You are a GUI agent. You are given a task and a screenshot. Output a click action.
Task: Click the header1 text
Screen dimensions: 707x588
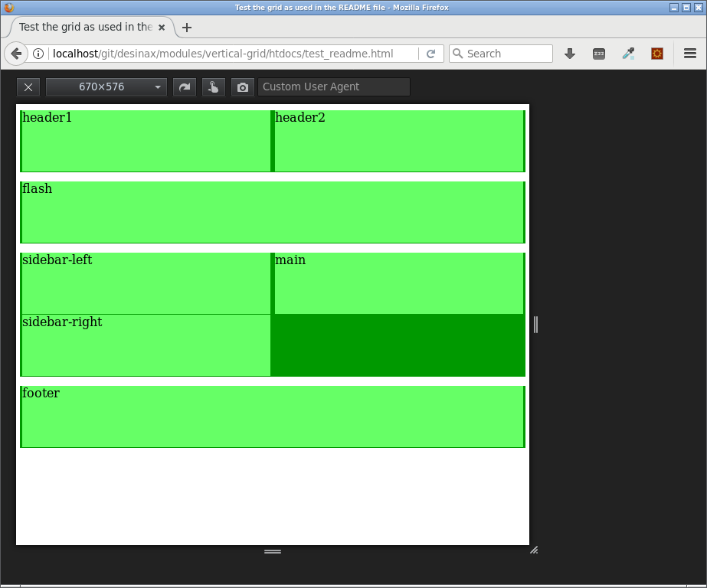pyautogui.click(x=47, y=118)
